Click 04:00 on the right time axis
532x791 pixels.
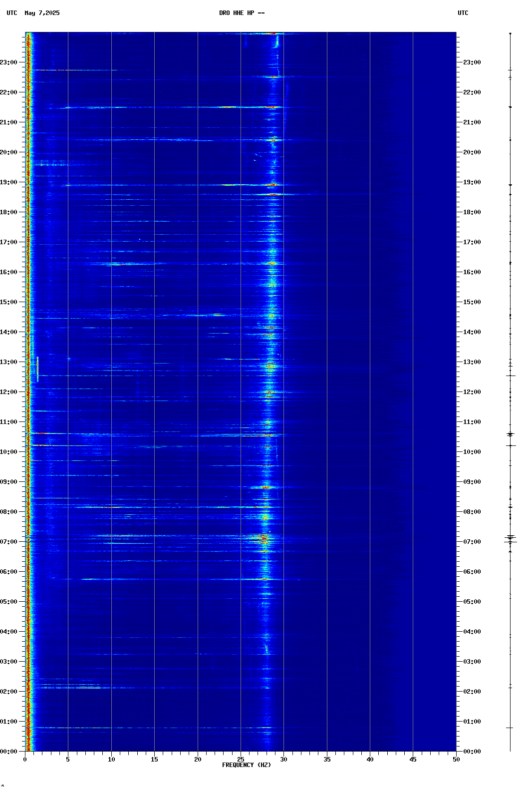pos(472,632)
